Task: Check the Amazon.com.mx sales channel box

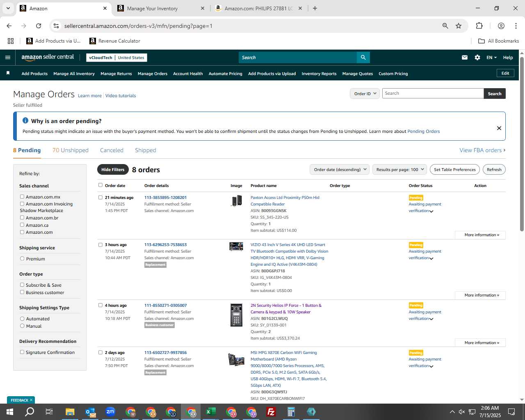Action: (x=22, y=197)
